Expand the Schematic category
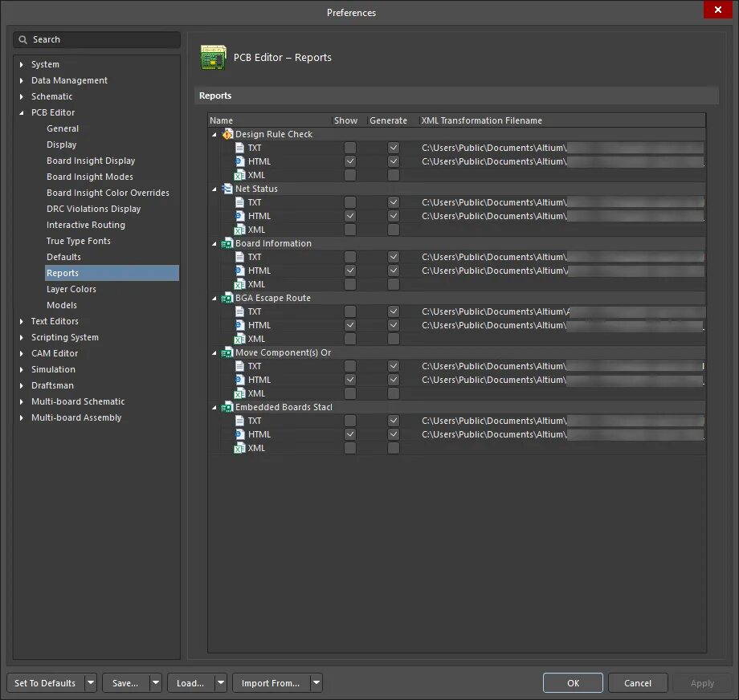 [22, 96]
